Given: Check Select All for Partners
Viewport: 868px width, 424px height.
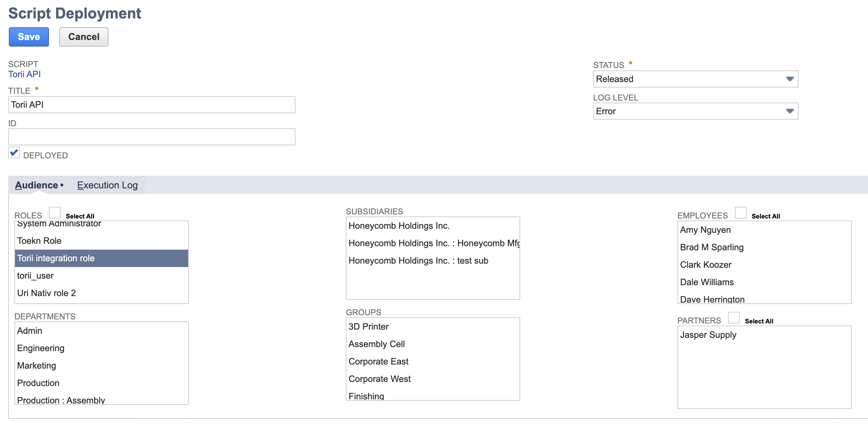Looking at the screenshot, I should tap(734, 318).
